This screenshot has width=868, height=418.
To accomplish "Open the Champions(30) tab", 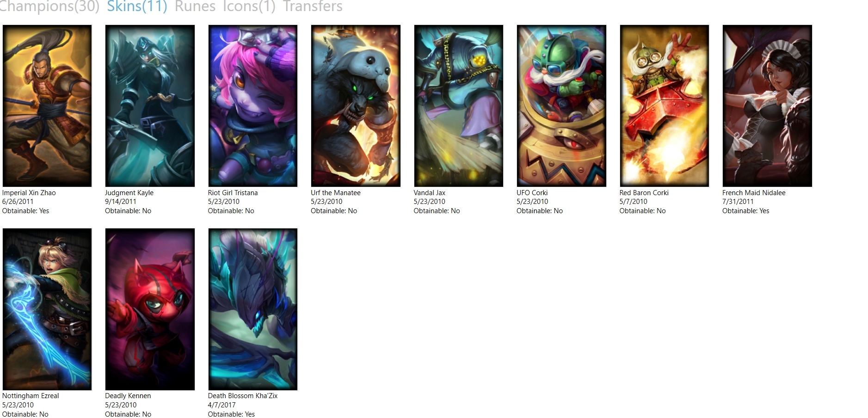I will coord(49,6).
